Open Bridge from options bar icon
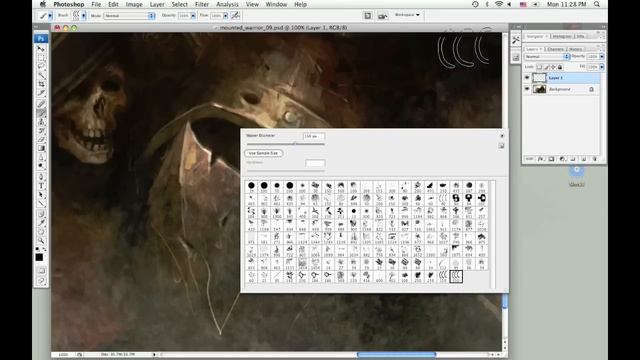640x360 pixels. [382, 16]
